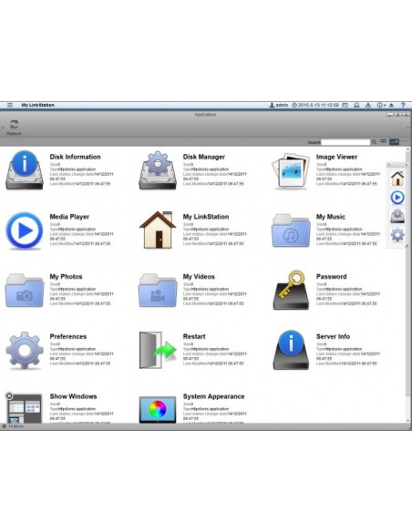Open the Disk Information application icon
This screenshot has width=412, height=532.
coord(25,170)
